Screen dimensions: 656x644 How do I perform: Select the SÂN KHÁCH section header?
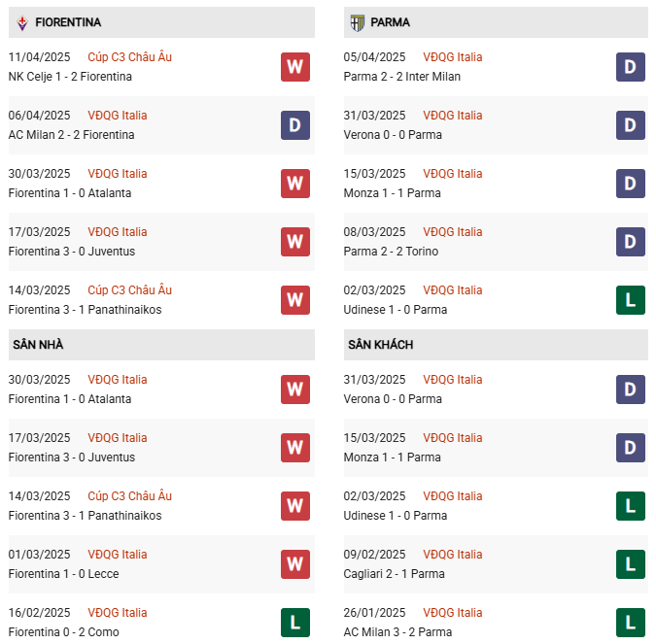(x=496, y=345)
